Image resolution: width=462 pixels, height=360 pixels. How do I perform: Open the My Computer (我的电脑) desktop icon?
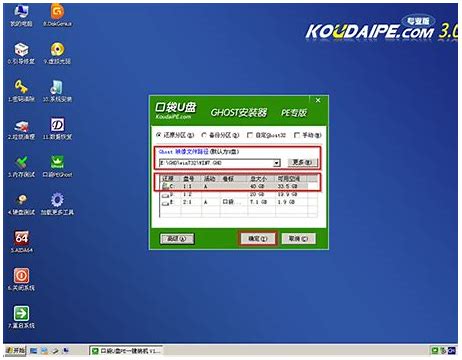(x=21, y=15)
